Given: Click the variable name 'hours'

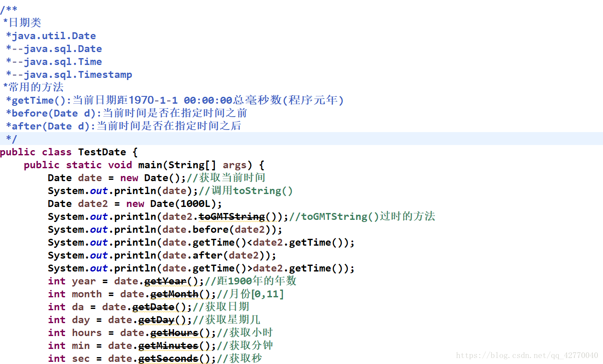Looking at the screenshot, I should click(87, 333).
